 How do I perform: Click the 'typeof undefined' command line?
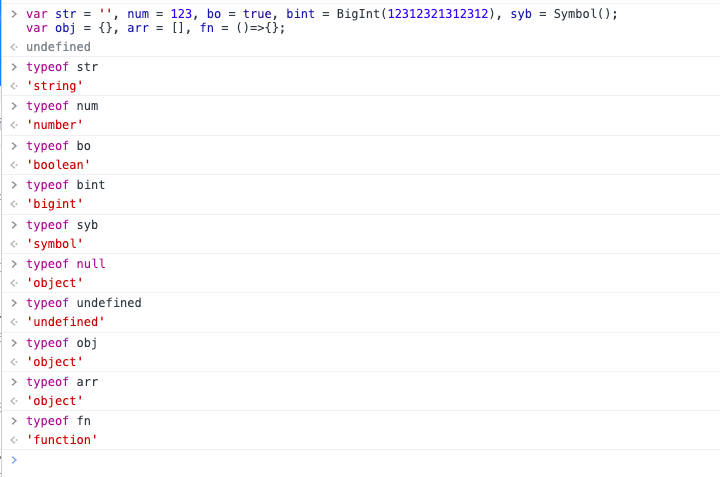tap(84, 303)
